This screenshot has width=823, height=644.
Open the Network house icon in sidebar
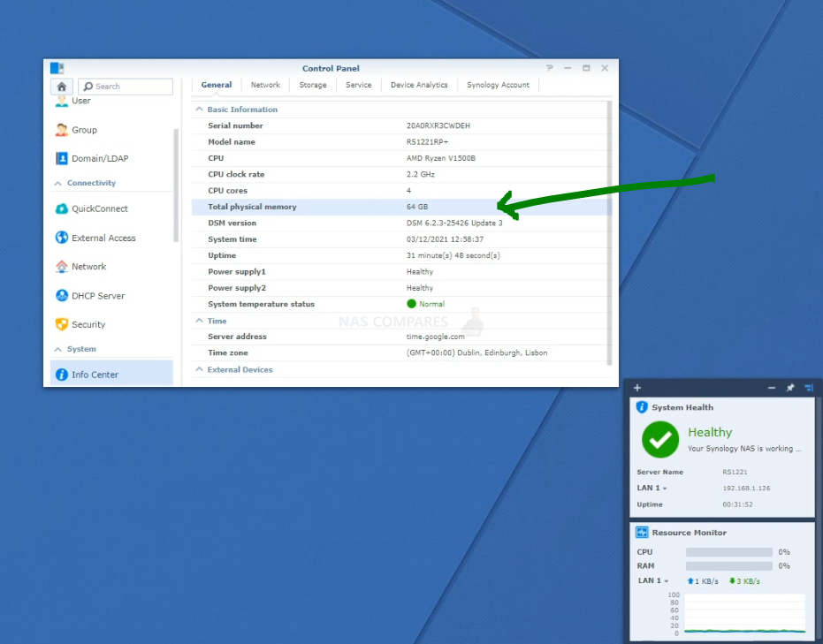[x=61, y=267]
